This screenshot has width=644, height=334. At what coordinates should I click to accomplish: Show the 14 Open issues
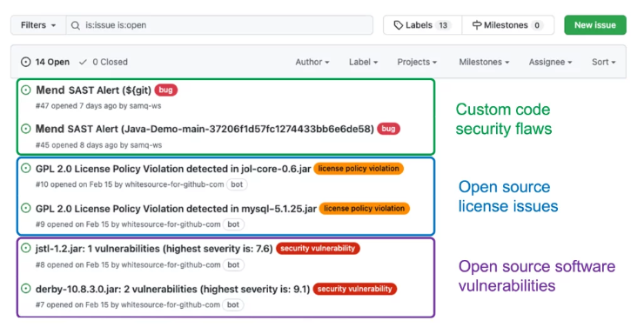45,62
